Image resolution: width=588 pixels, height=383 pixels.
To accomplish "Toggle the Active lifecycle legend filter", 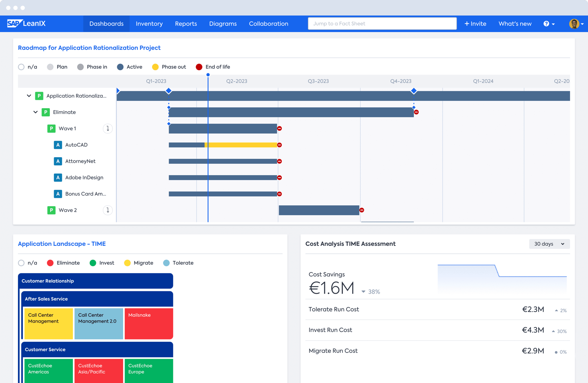I will click(x=120, y=67).
